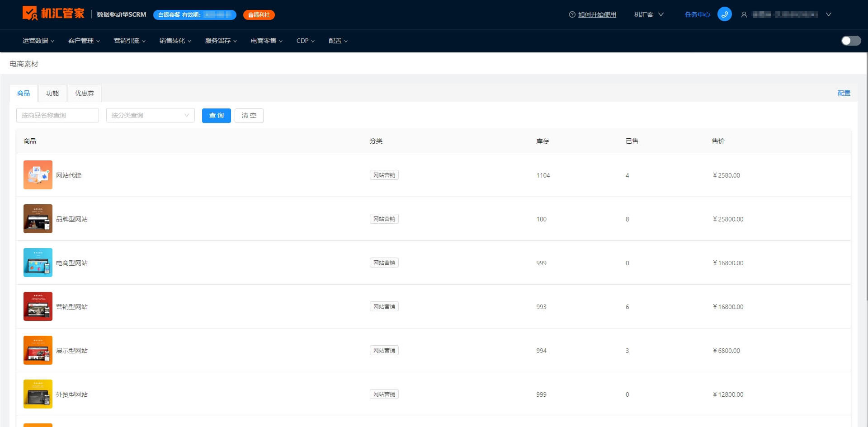The height and width of the screenshot is (427, 868).
Task: Click the 电商型网站 product name
Action: (72, 263)
